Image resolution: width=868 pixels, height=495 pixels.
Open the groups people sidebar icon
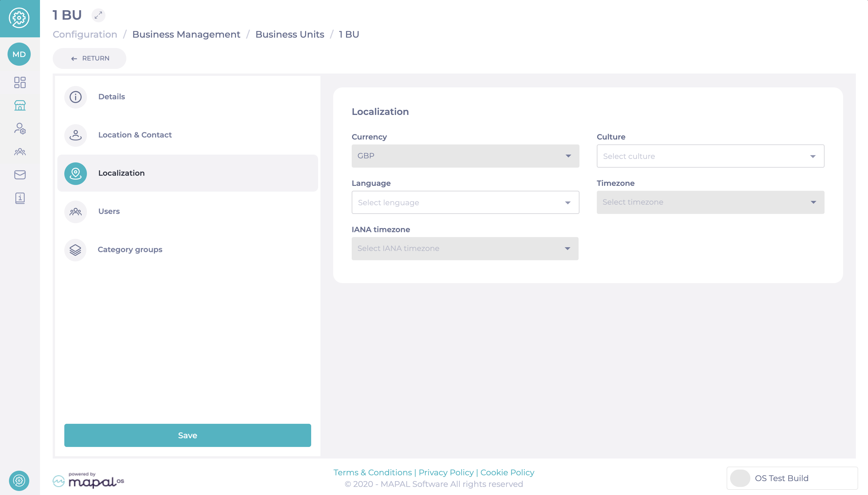point(20,152)
